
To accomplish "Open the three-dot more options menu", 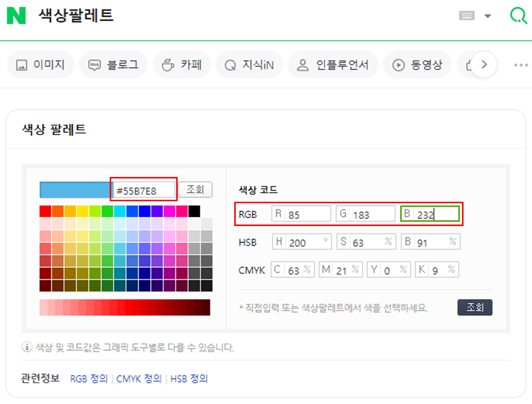I will point(521,65).
